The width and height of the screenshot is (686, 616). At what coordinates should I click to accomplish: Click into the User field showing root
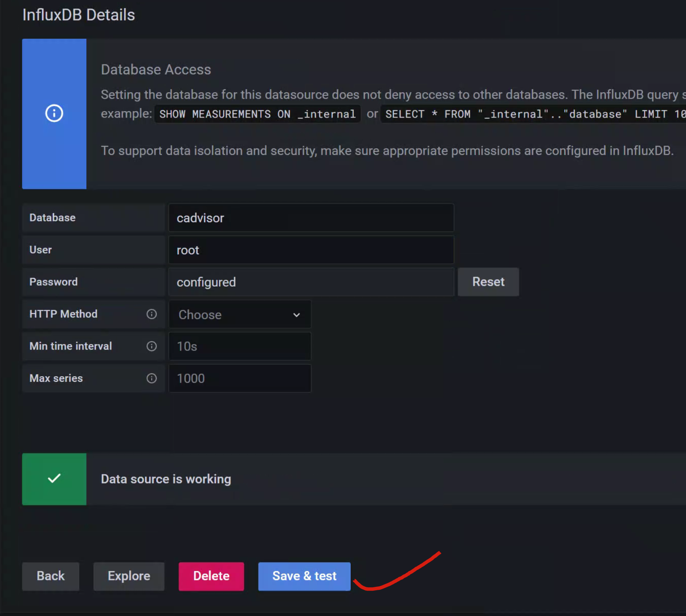click(x=311, y=250)
